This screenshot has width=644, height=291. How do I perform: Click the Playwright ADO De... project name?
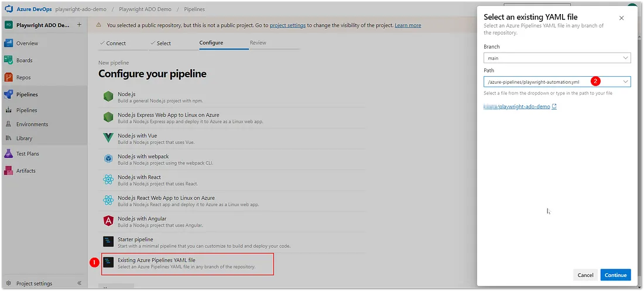[x=43, y=25]
